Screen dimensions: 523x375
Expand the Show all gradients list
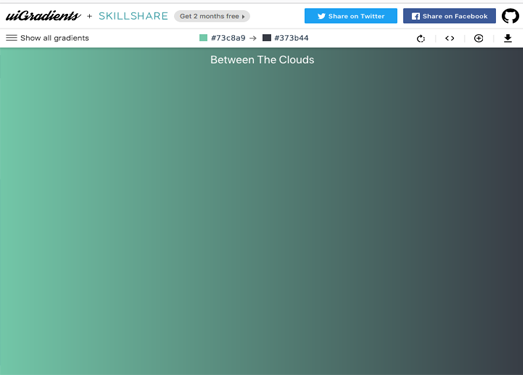47,38
